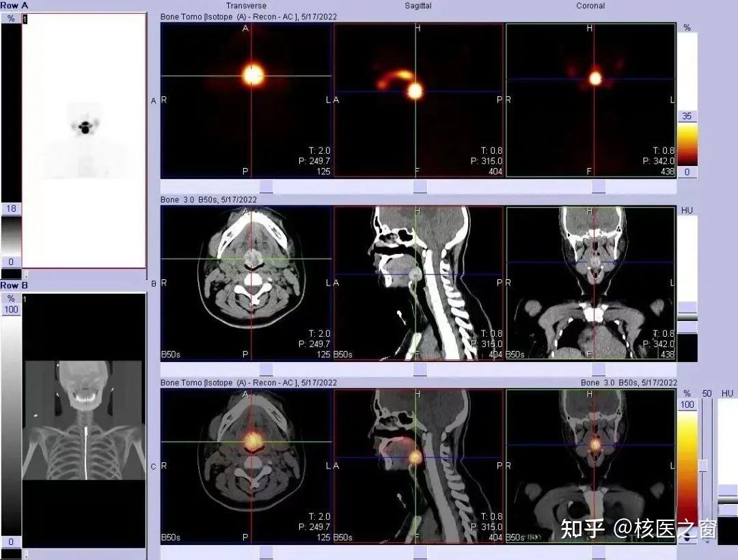This screenshot has width=738, height=560.
Task: Select the middle-row Bone 3.0 B50s series title
Action: tap(208, 200)
